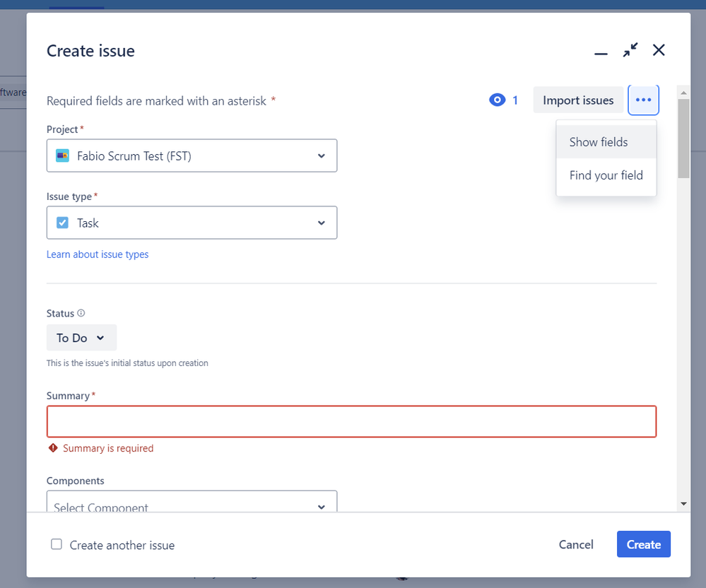Open the Issue type dropdown
The image size is (706, 588).
pyautogui.click(x=192, y=223)
